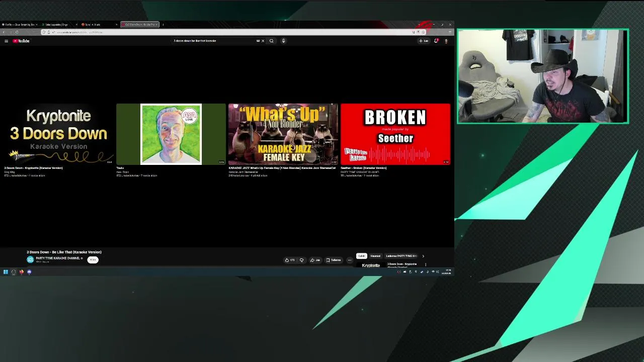Play Kryptonite 3 Doors Down karaoke thumbnail
The width and height of the screenshot is (644, 362).
(x=58, y=134)
